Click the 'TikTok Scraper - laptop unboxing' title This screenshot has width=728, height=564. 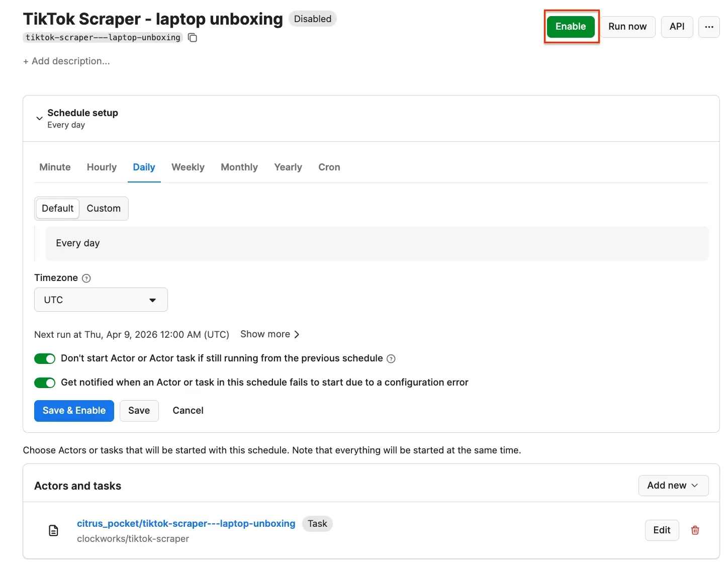point(153,19)
